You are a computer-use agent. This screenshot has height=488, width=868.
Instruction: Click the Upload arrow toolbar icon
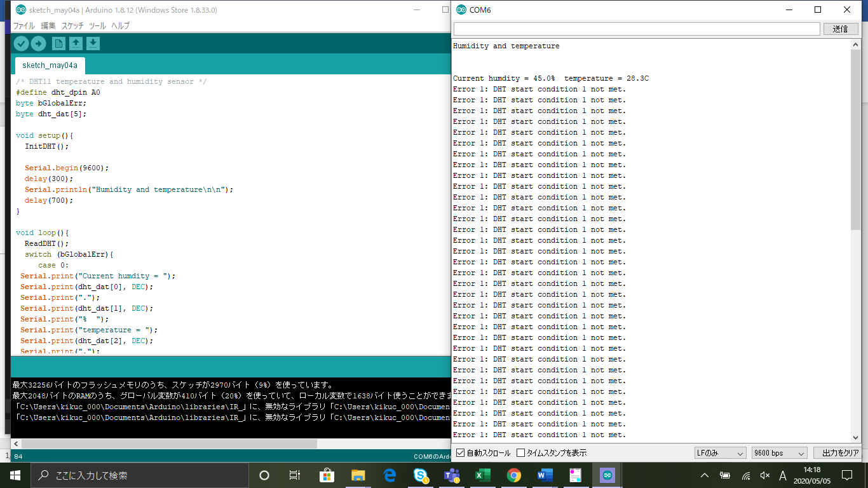click(39, 43)
